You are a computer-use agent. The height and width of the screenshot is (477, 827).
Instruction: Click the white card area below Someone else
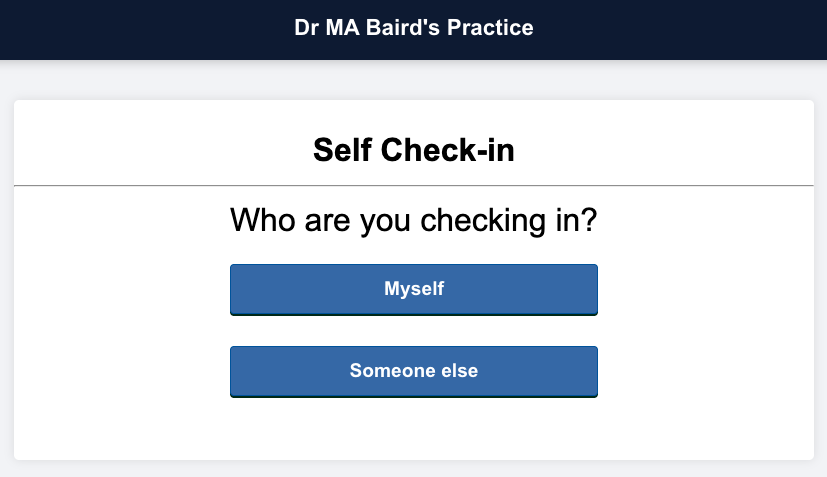413,430
